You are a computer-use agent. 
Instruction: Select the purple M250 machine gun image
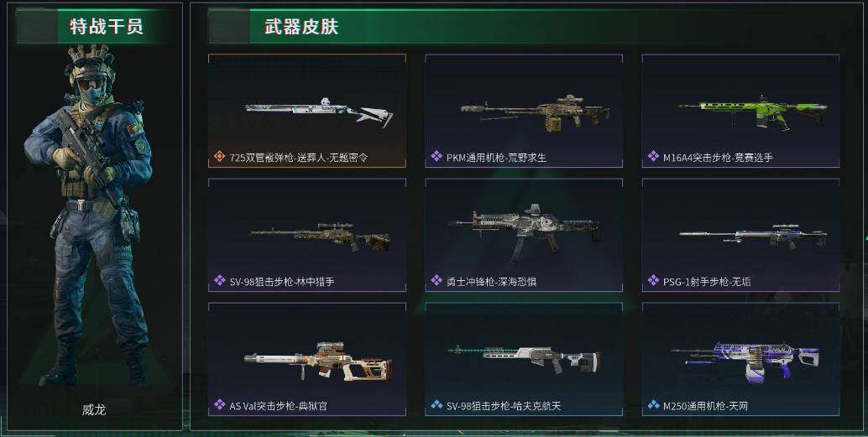[x=745, y=362]
